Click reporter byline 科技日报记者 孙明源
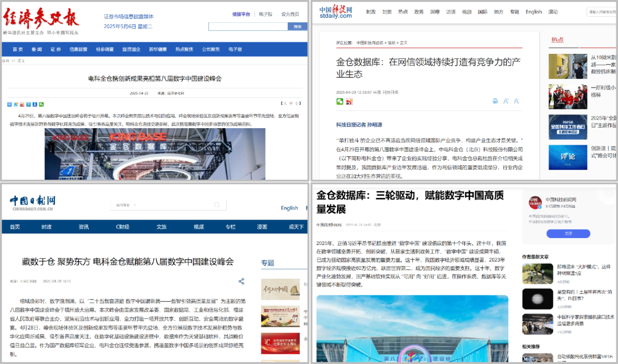The width and height of the screenshot is (618, 364). point(359,125)
